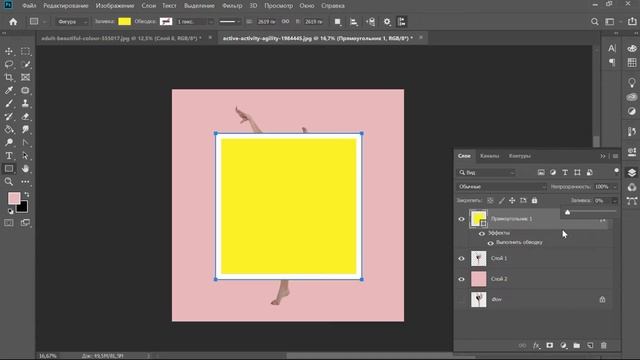Create a new group folder icon
Viewport: 640px width, 360px height.
(x=576, y=345)
